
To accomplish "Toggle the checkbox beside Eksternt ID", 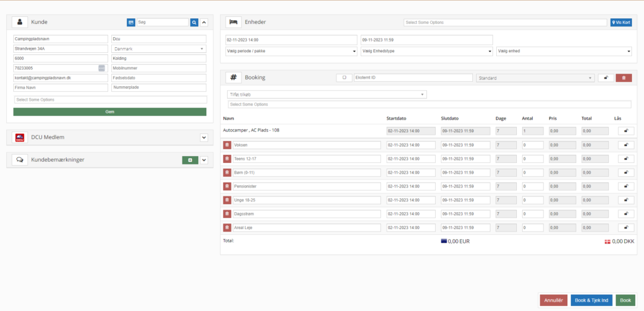I will [x=344, y=77].
